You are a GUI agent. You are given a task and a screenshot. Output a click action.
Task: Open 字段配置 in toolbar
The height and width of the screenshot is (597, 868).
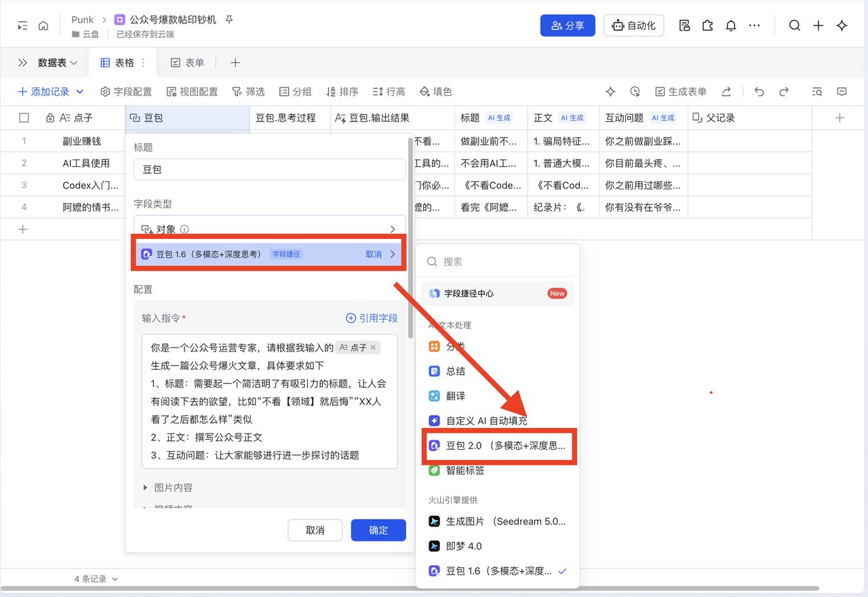pos(126,92)
